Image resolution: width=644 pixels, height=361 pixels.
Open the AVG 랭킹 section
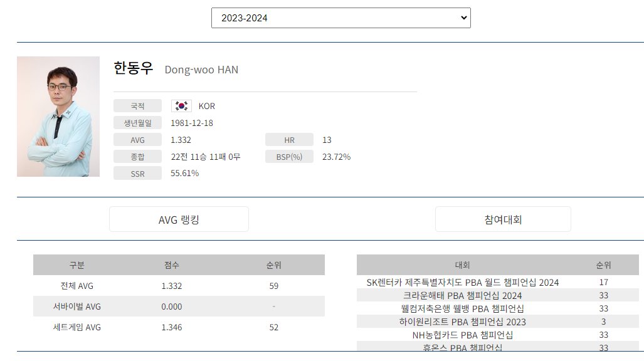(x=179, y=219)
